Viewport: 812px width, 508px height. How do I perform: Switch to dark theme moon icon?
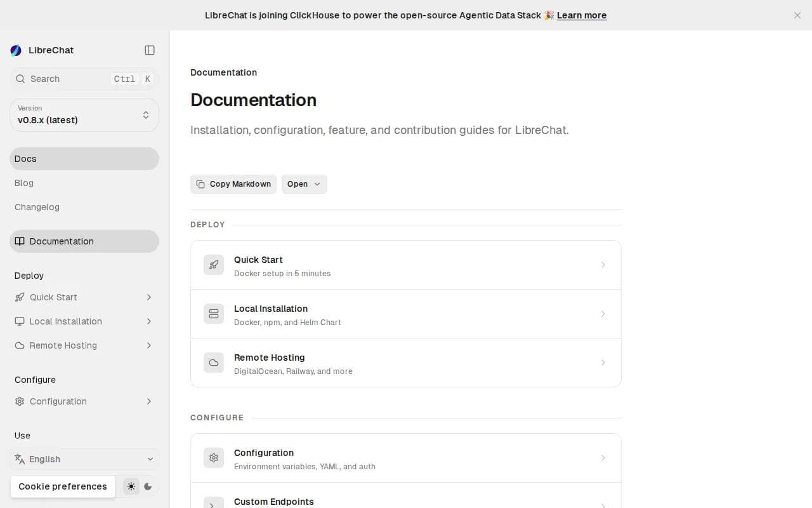point(148,486)
